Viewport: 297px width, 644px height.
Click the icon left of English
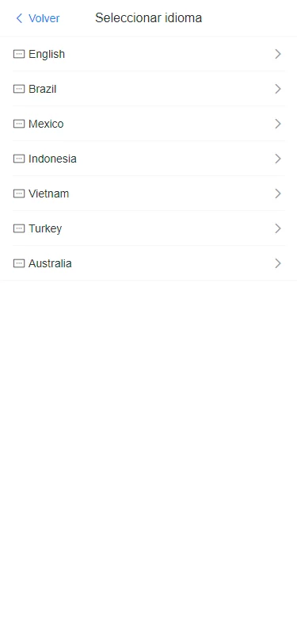click(x=19, y=54)
